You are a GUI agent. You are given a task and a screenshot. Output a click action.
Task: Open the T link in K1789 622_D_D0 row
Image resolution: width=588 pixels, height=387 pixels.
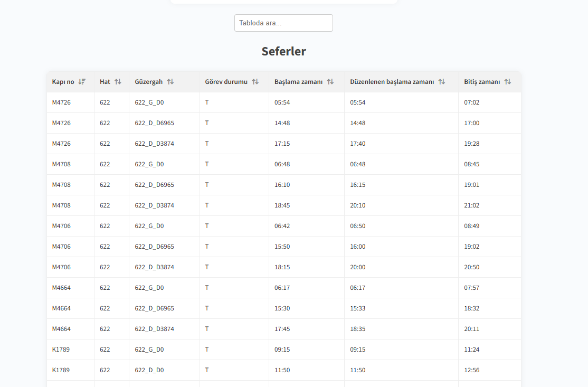pyautogui.click(x=207, y=370)
